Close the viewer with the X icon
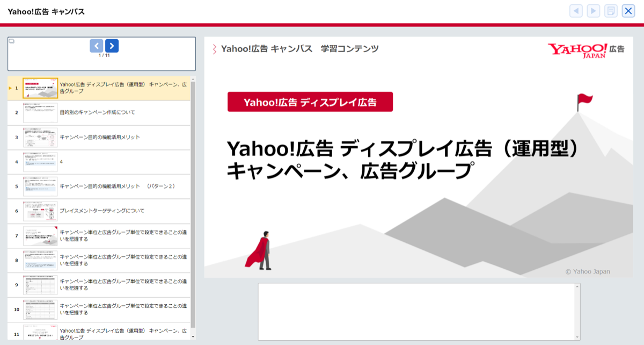Image resolution: width=644 pixels, height=345 pixels. click(x=628, y=11)
